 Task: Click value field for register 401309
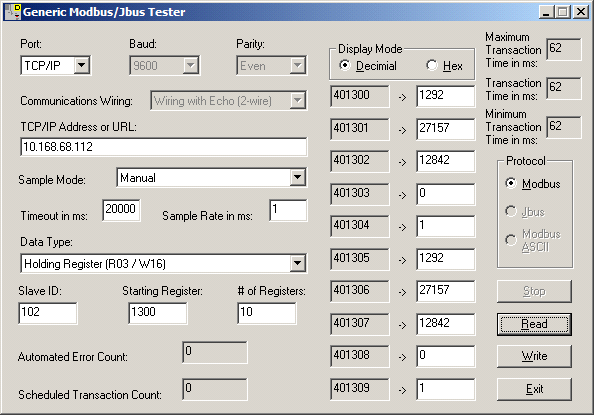click(446, 389)
